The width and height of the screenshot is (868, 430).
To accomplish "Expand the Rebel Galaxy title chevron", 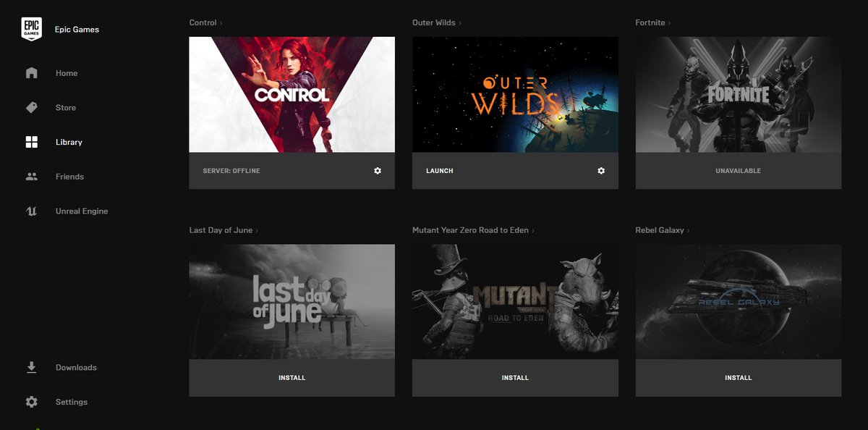I will (x=689, y=231).
